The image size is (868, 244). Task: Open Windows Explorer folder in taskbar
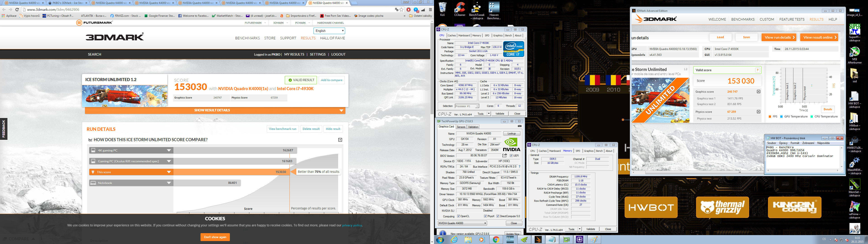coord(468,240)
